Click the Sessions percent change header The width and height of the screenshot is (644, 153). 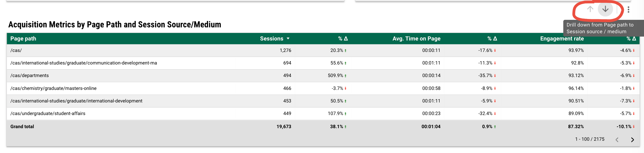click(x=343, y=39)
